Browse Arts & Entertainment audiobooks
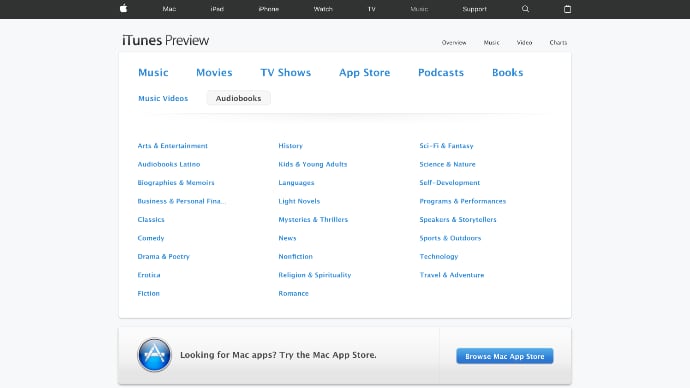The height and width of the screenshot is (388, 690). [x=172, y=146]
